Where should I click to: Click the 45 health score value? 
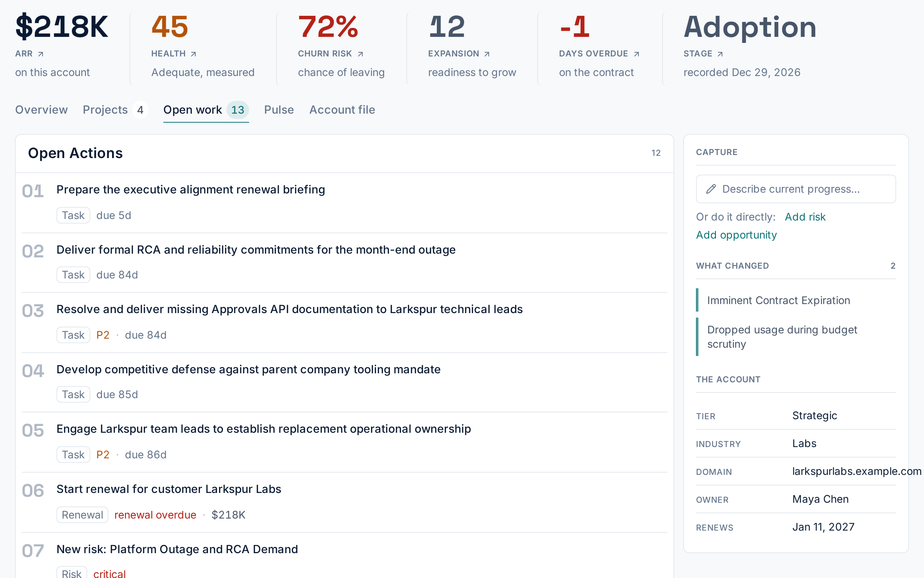[170, 27]
